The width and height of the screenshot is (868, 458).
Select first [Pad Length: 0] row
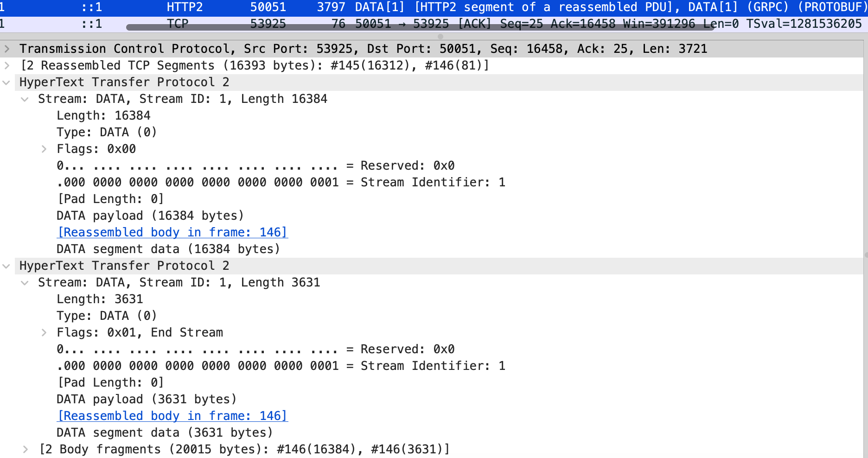[x=110, y=199]
